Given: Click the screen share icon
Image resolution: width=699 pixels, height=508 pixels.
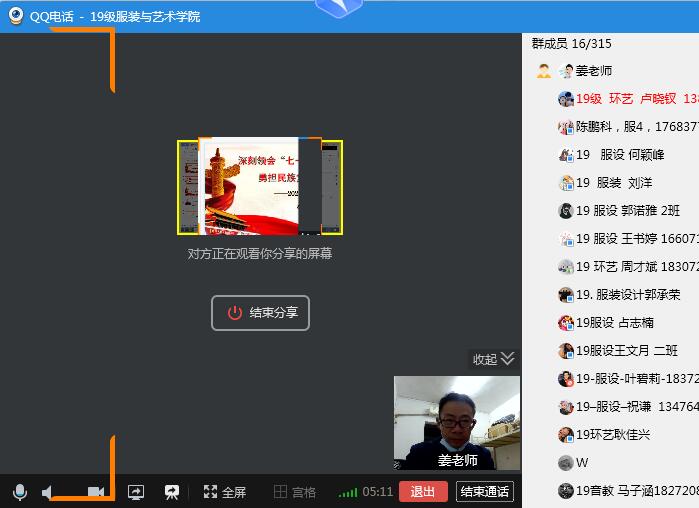Looking at the screenshot, I should (136, 492).
